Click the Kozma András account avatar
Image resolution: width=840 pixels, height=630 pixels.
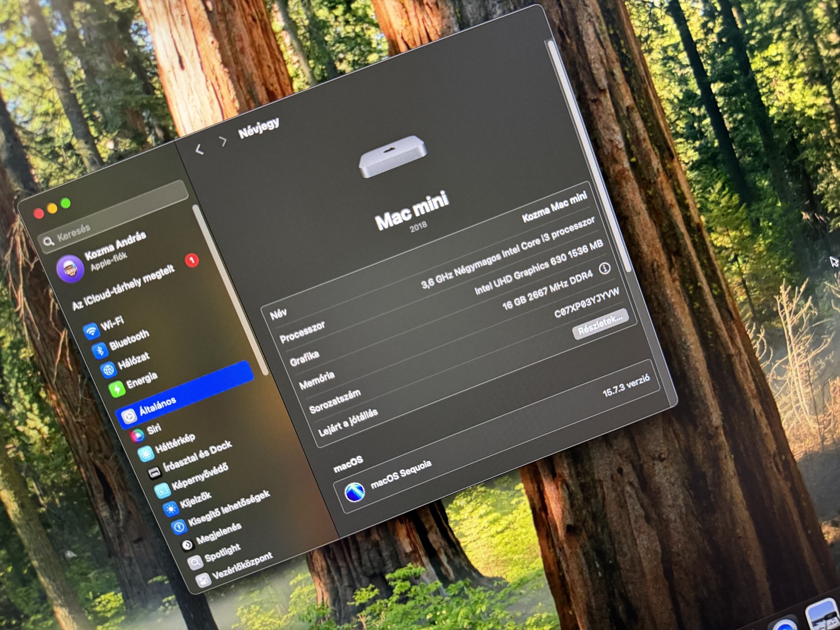70,268
